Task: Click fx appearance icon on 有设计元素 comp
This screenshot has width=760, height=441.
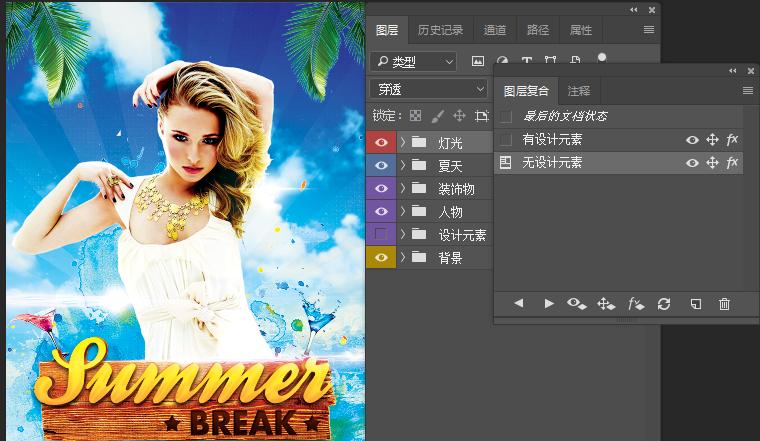Action: (732, 140)
